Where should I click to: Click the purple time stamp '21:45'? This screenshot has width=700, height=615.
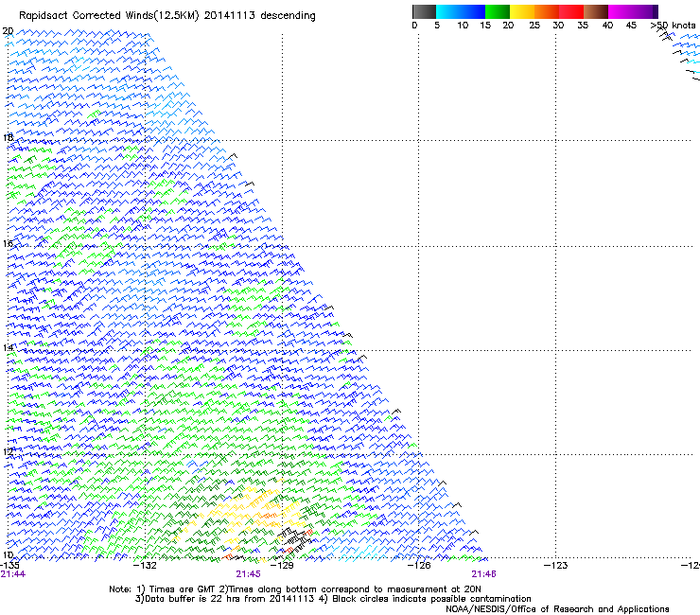[x=248, y=574]
